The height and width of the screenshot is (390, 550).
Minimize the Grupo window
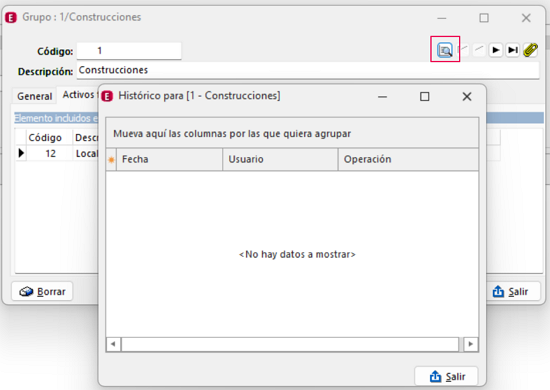click(442, 18)
